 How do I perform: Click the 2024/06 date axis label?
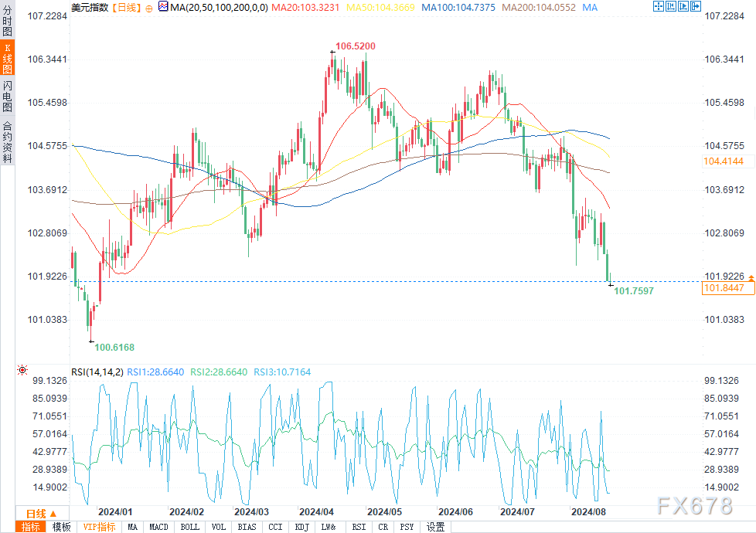point(455,512)
